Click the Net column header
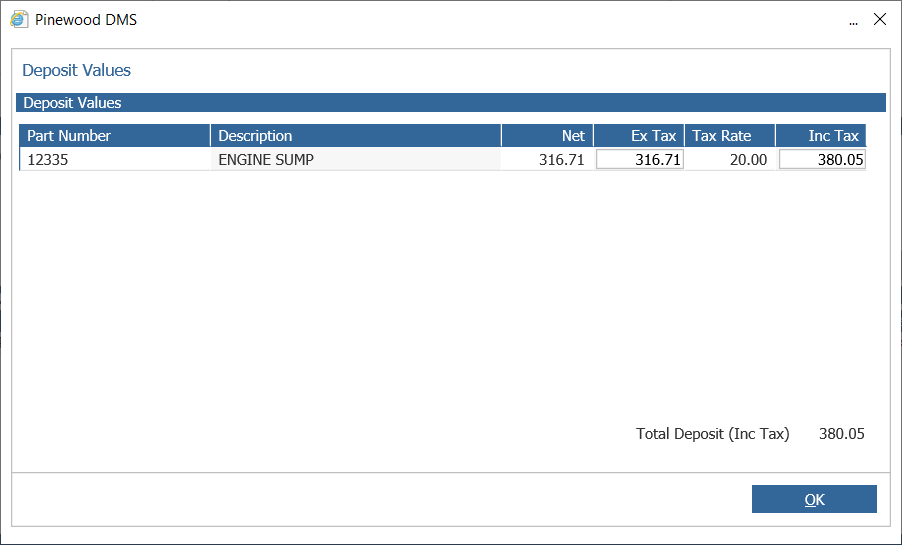The image size is (902, 545). tap(548, 136)
